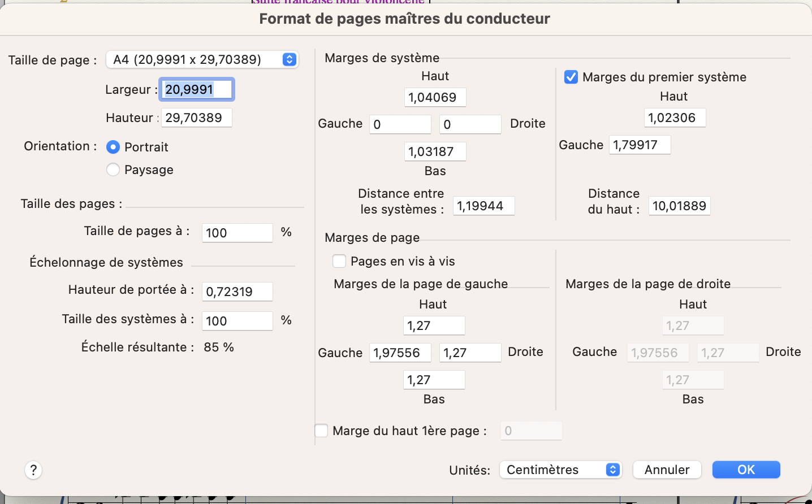Screen dimensions: 812x504
Task: Click first system Gauche margin field
Action: click(x=640, y=145)
